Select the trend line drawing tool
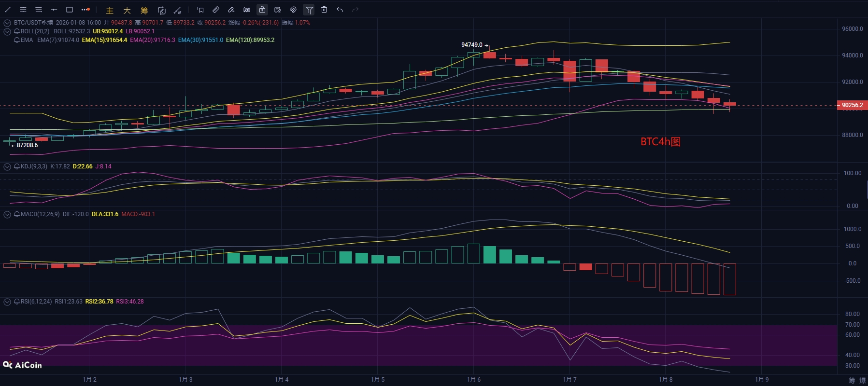868x386 pixels. coord(8,10)
